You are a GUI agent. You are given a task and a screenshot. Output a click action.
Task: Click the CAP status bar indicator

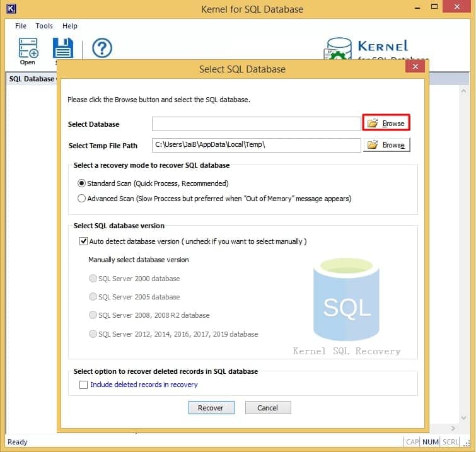pyautogui.click(x=412, y=442)
